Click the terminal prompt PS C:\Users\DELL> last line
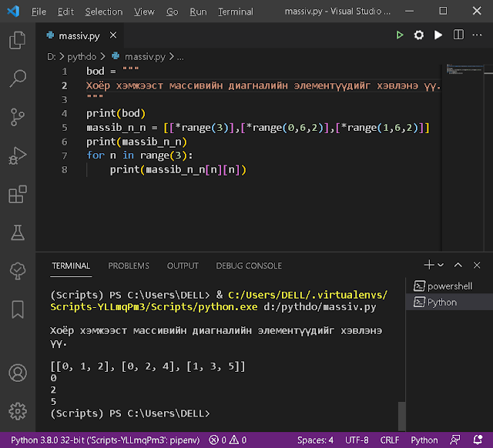The image size is (493, 448). pos(130,413)
